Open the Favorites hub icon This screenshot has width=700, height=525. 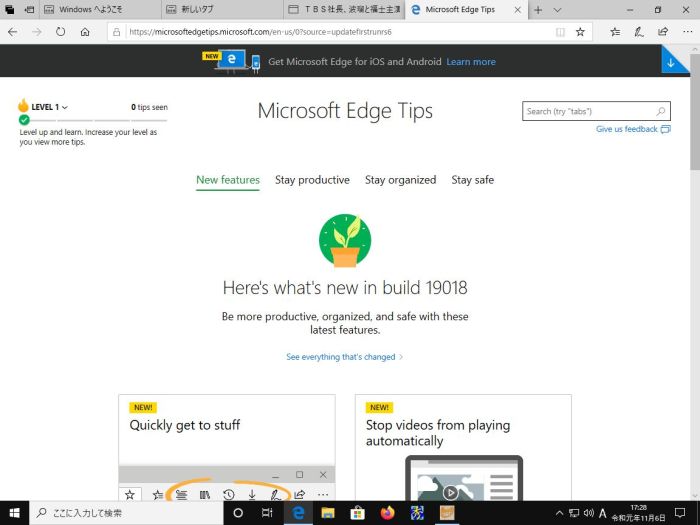pyautogui.click(x=615, y=32)
